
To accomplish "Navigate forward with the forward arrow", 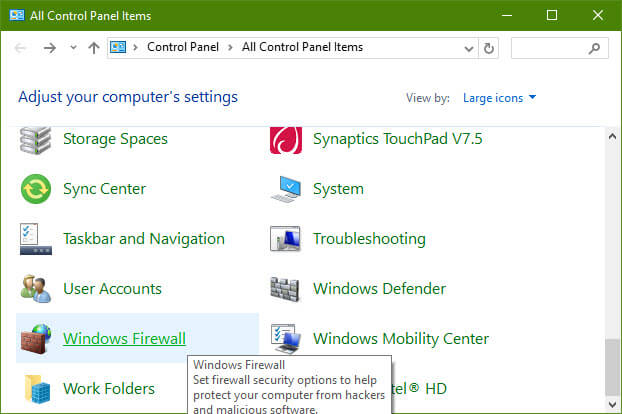I will click(x=50, y=48).
